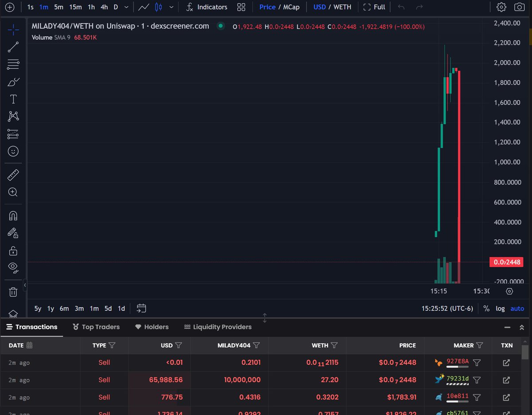Viewport: 532px width, 415px height.
Task: Open the chart patterns tool
Action: tap(13, 116)
